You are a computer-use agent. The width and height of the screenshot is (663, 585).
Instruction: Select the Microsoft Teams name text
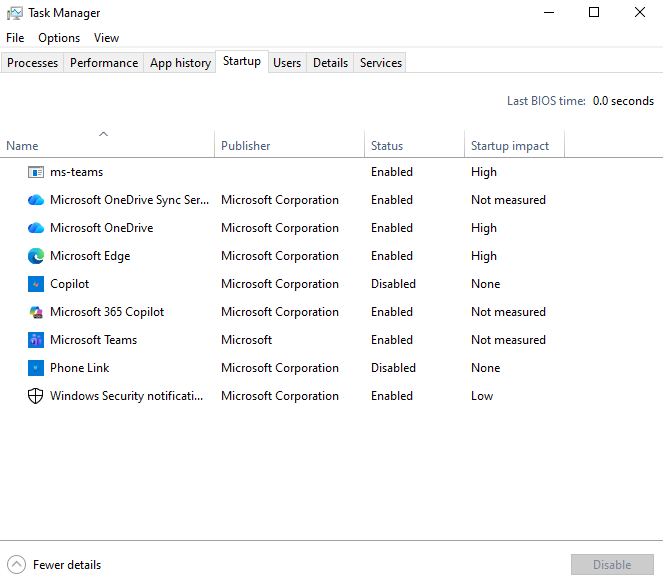(93, 340)
